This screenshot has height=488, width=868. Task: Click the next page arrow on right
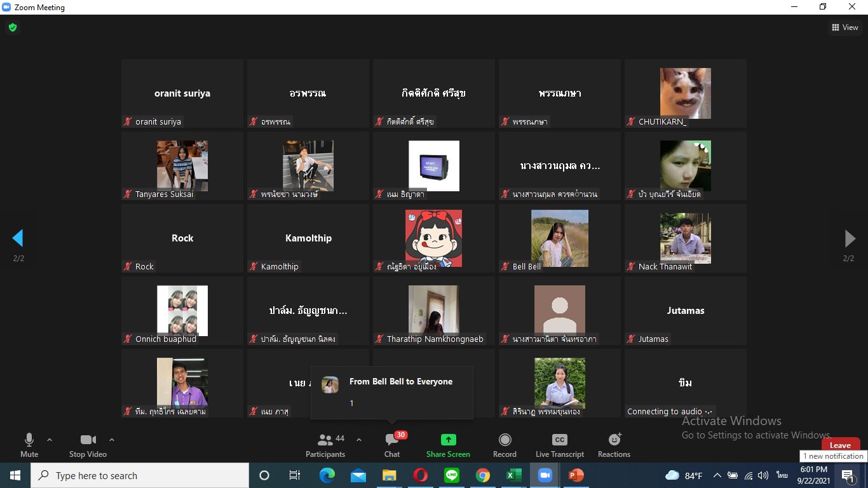click(x=850, y=238)
